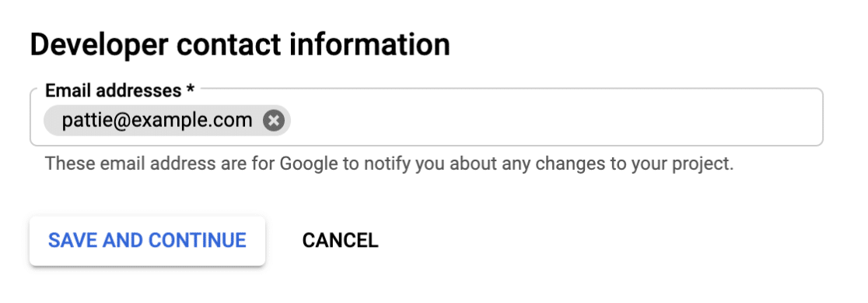Click the X icon on the email chip

pos(274,120)
